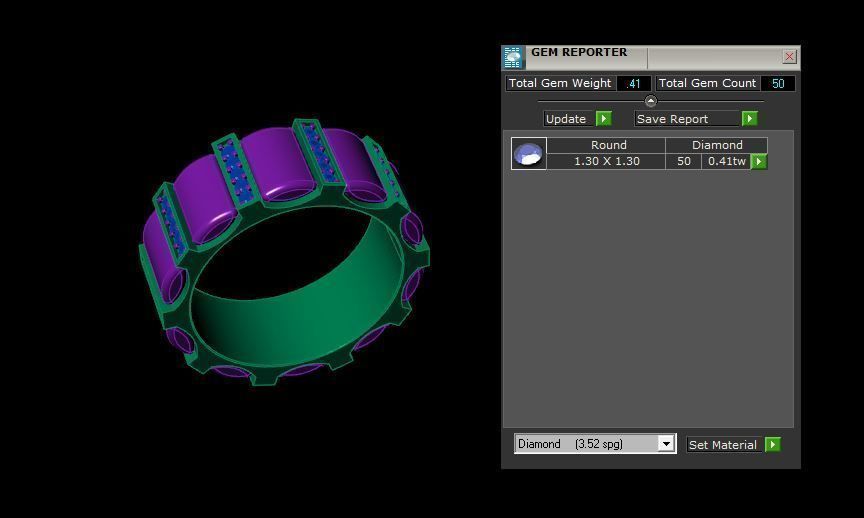Click the Update button label
Viewport: 864px width, 518px height.
[569, 119]
